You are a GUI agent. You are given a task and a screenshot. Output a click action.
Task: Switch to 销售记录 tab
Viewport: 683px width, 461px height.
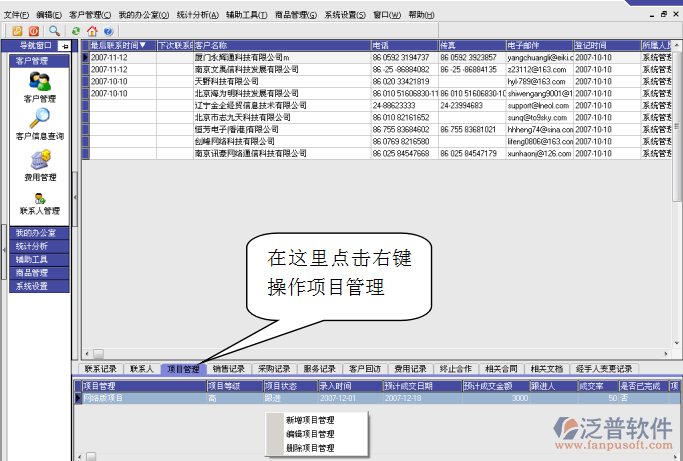point(228,369)
